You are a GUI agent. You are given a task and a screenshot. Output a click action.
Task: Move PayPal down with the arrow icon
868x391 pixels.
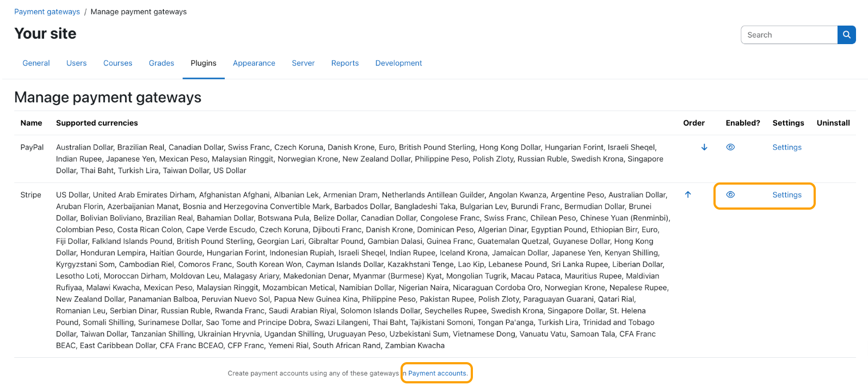click(704, 147)
